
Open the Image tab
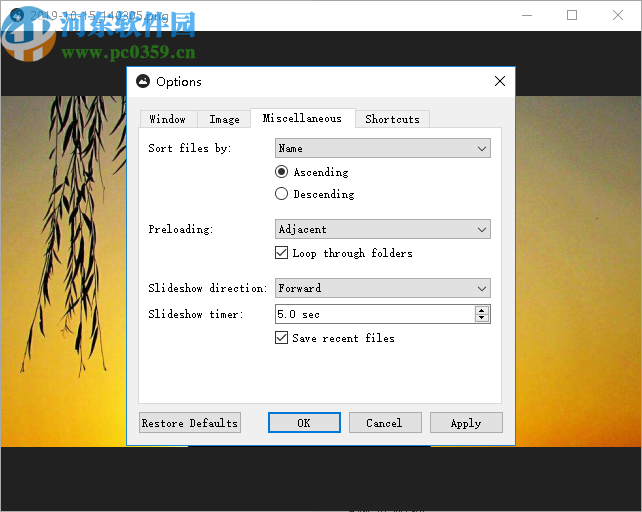(x=224, y=119)
